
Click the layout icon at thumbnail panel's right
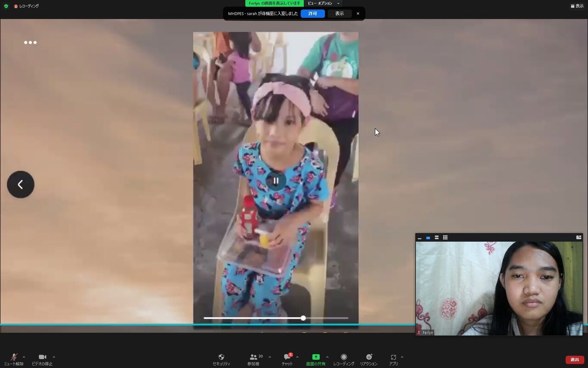(579, 238)
